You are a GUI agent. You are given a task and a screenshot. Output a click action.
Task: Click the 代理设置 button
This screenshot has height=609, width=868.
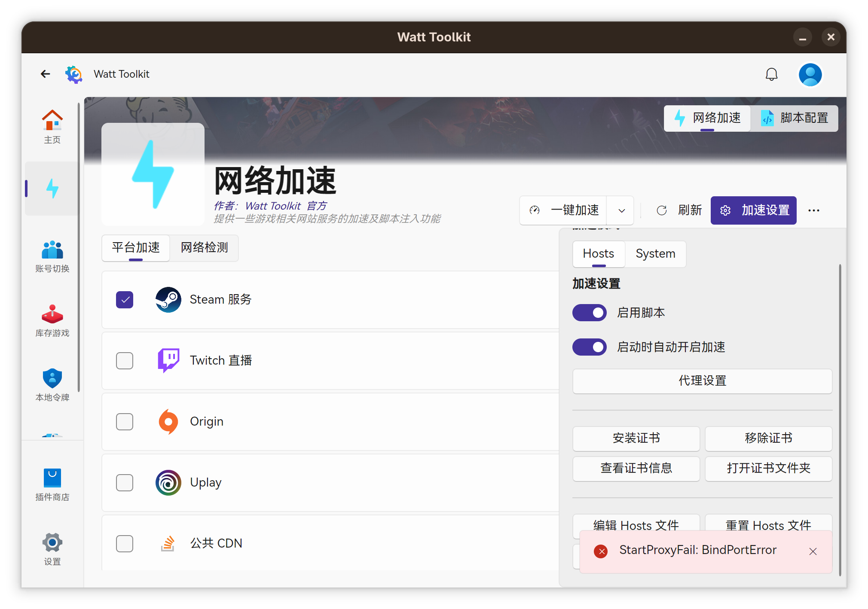point(702,381)
